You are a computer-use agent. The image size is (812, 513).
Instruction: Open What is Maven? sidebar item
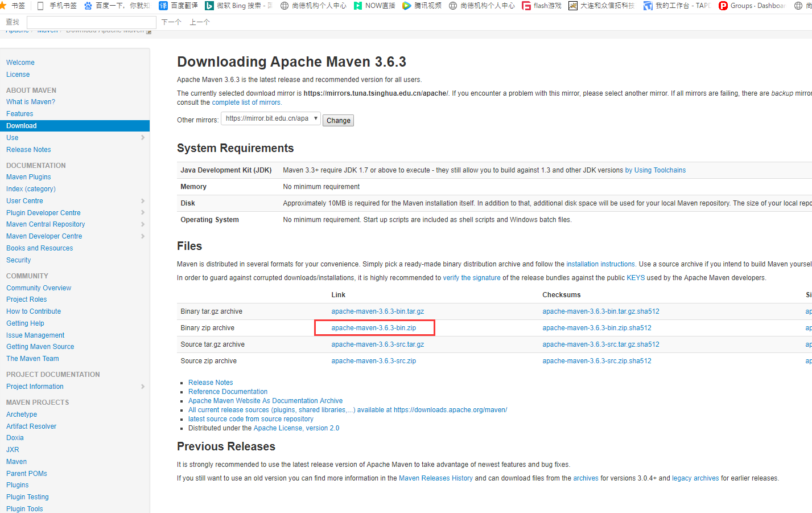click(x=31, y=102)
